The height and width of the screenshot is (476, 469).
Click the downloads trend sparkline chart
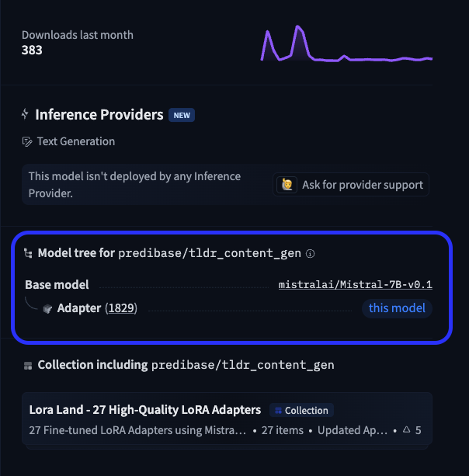tap(346, 43)
